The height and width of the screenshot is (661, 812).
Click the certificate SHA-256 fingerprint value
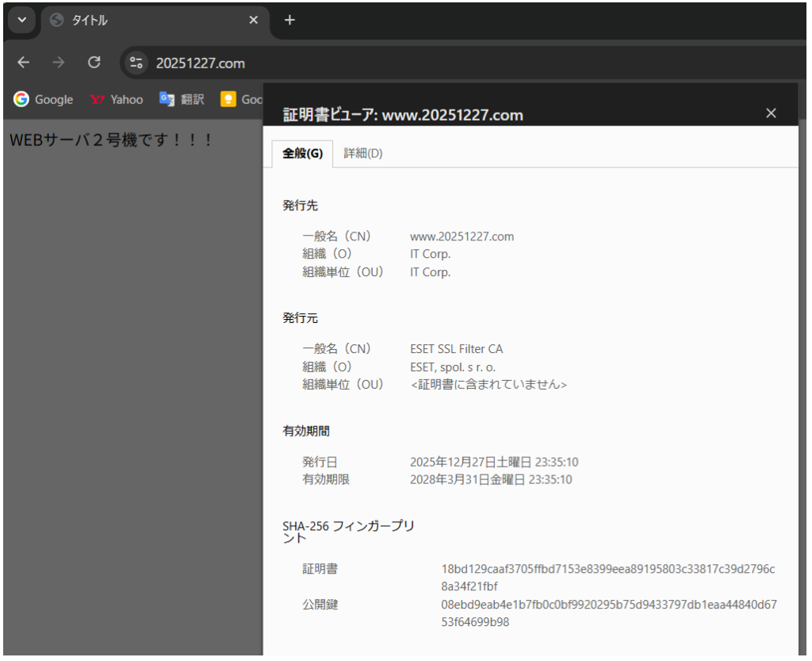[x=607, y=578]
